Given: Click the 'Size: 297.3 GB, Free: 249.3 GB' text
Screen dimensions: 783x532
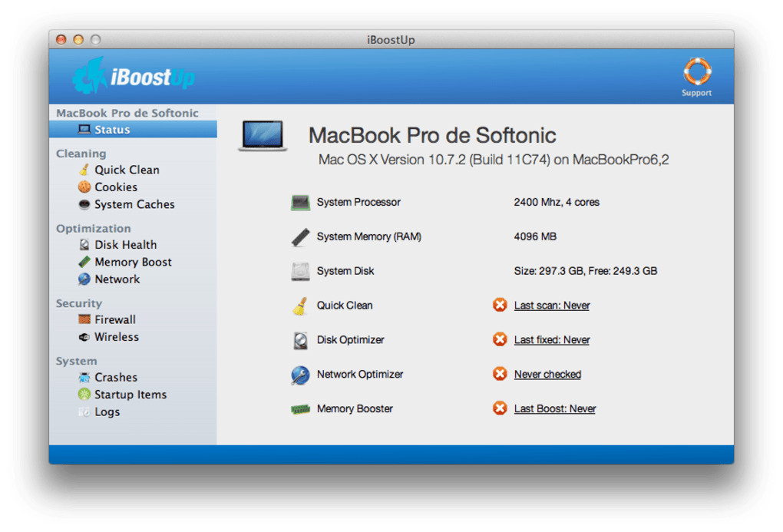Looking at the screenshot, I should tap(585, 271).
